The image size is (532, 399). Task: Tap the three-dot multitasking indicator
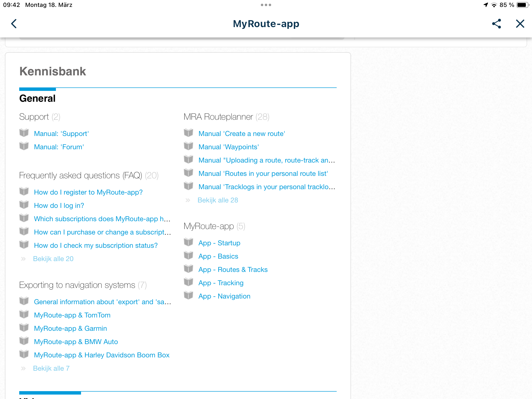point(266,5)
